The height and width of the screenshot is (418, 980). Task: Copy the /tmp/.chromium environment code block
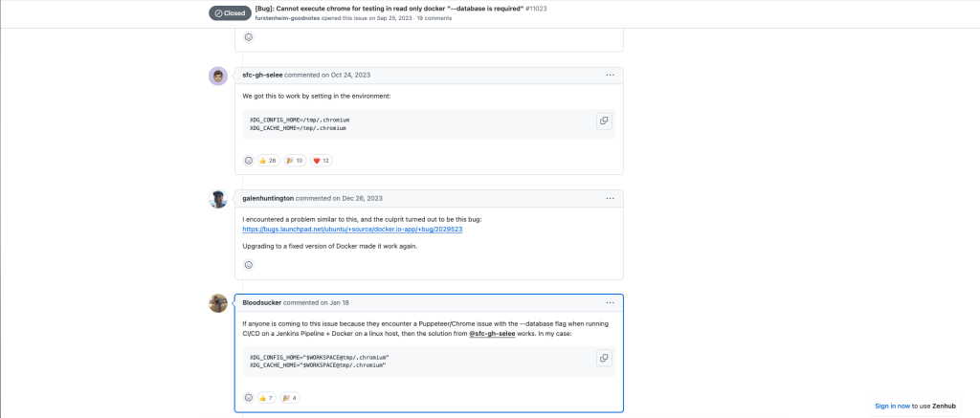coord(603,121)
